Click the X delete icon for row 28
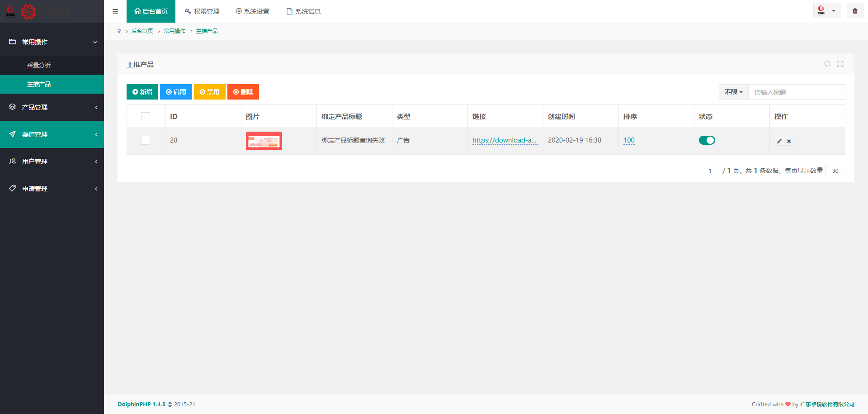 (x=789, y=141)
